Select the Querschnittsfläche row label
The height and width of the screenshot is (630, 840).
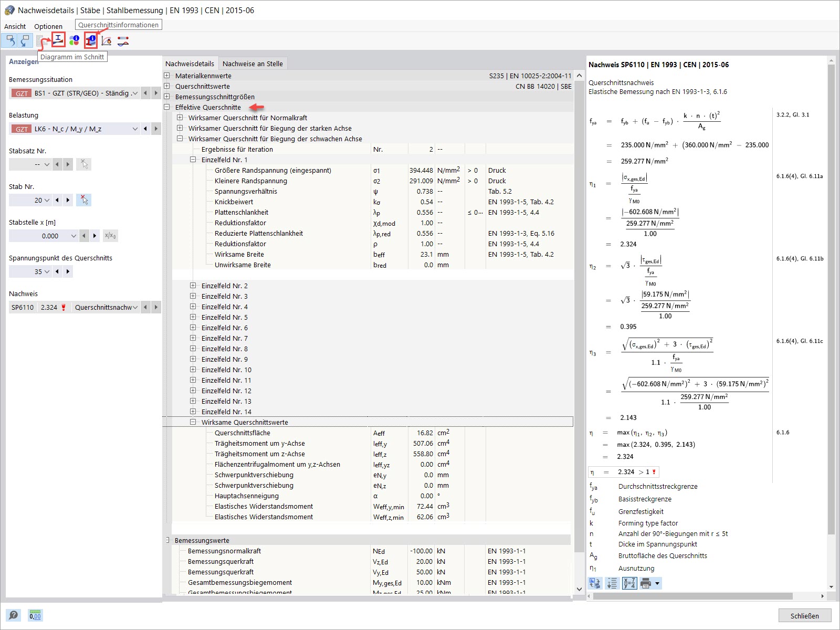[x=243, y=433]
